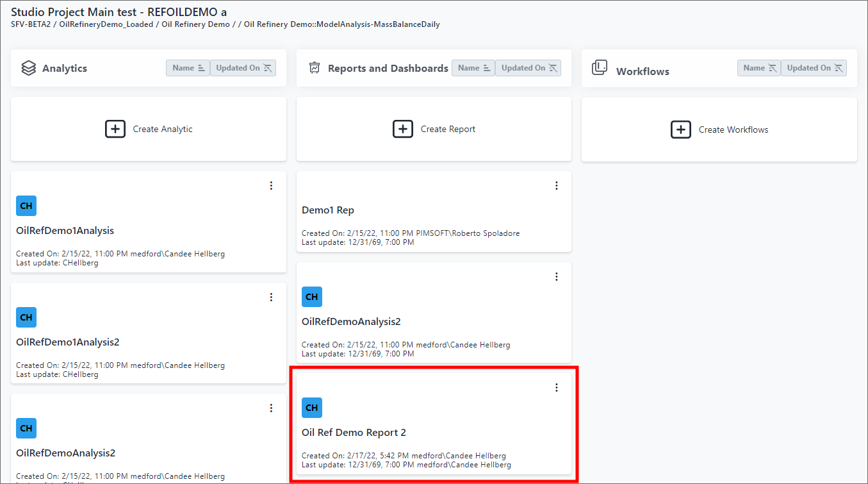Open the Oil Ref Demo Report 2 title

point(354,433)
